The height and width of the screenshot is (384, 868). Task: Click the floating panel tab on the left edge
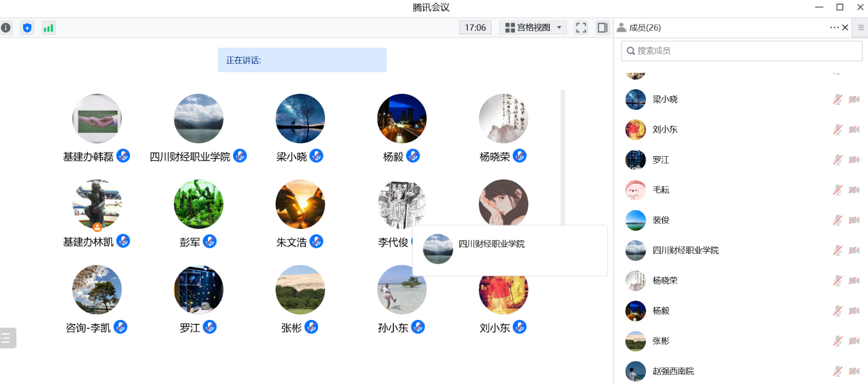pos(8,337)
